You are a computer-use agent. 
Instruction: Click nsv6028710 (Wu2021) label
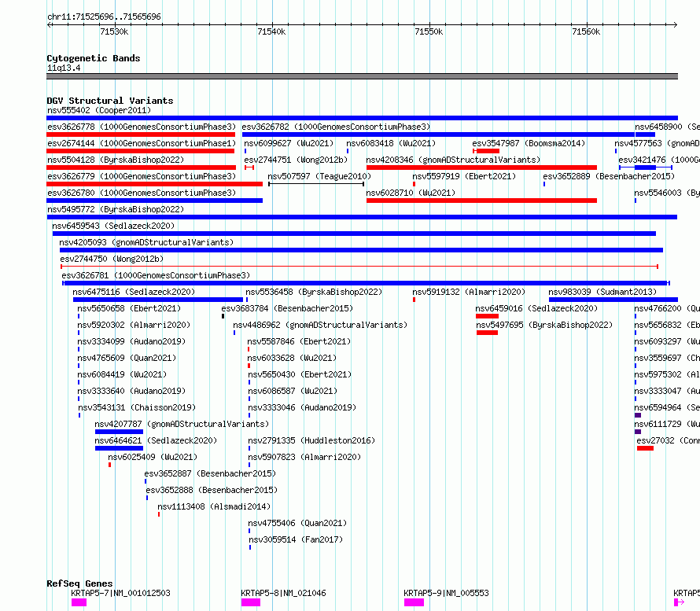point(411,193)
